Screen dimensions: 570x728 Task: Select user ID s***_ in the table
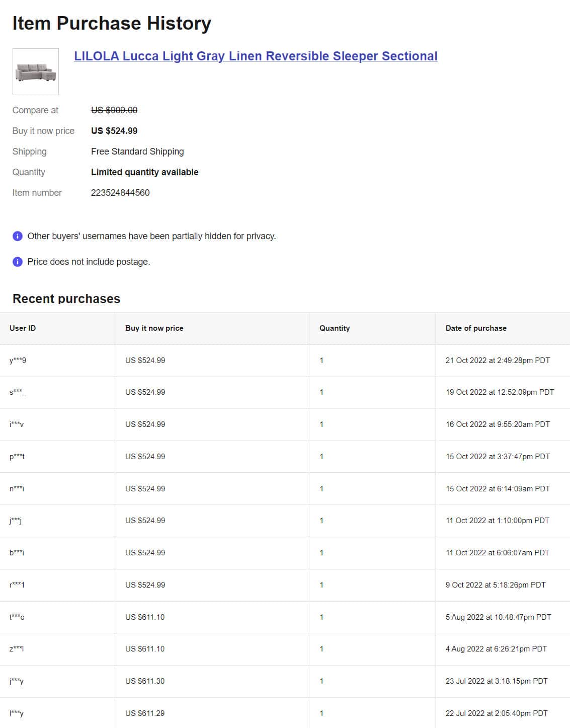(x=18, y=392)
